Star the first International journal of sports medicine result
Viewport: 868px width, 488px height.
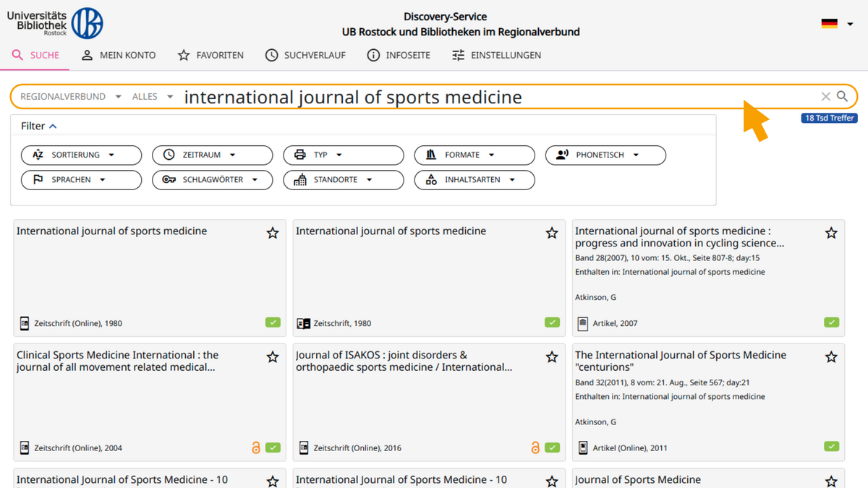pos(273,233)
